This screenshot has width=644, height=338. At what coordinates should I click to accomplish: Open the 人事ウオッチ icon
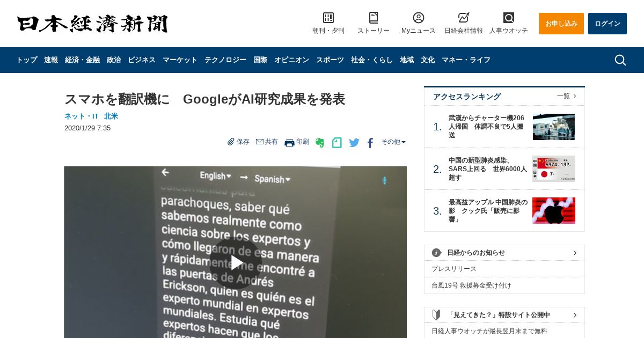(509, 18)
